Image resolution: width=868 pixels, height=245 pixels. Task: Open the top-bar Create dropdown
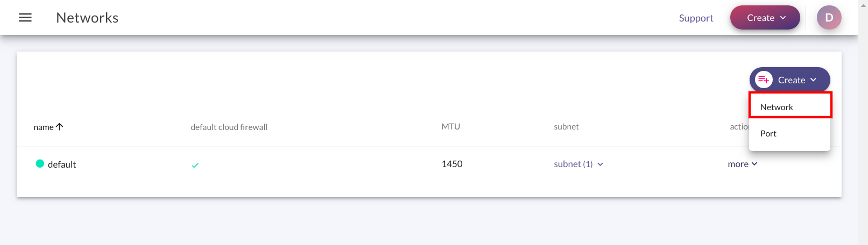pos(765,18)
